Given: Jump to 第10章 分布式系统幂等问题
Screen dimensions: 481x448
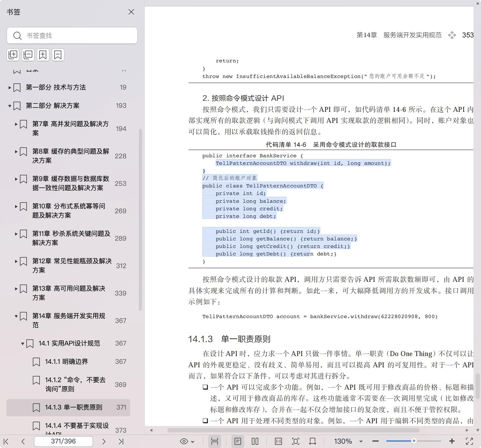Looking at the screenshot, I should pyautogui.click(x=69, y=211).
